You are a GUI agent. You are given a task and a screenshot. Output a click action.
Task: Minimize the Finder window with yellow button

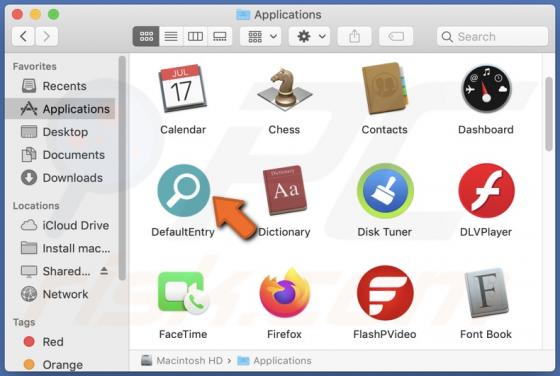[35, 14]
